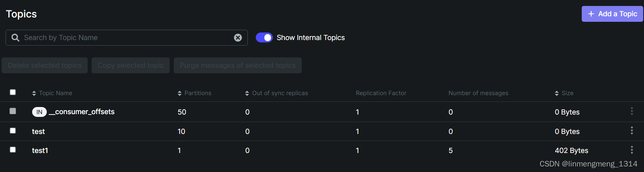Select the test1 topic checkbox
This screenshot has width=644, height=172.
tap(13, 150)
